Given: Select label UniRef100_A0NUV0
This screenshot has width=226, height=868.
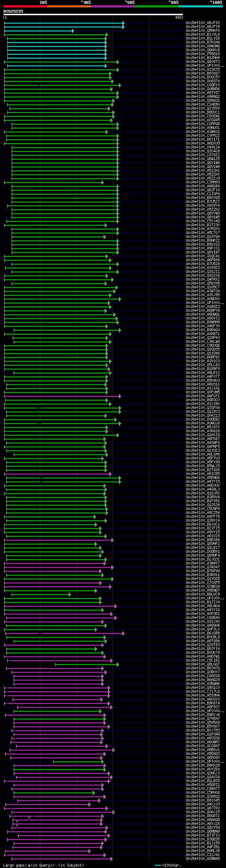Looking at the screenshot, I should pyautogui.click(x=203, y=299).
